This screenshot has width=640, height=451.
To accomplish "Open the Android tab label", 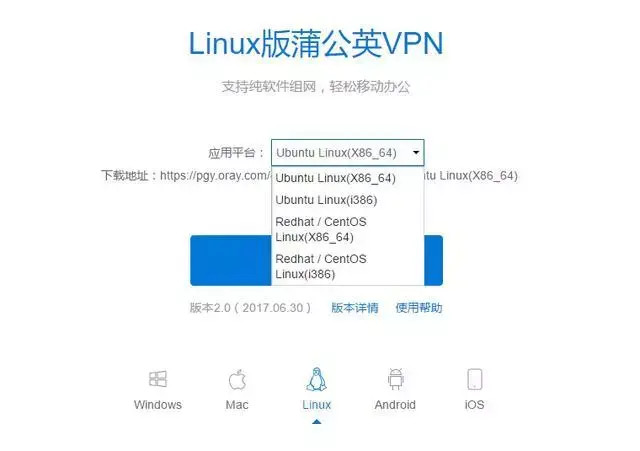I will pyautogui.click(x=395, y=405).
